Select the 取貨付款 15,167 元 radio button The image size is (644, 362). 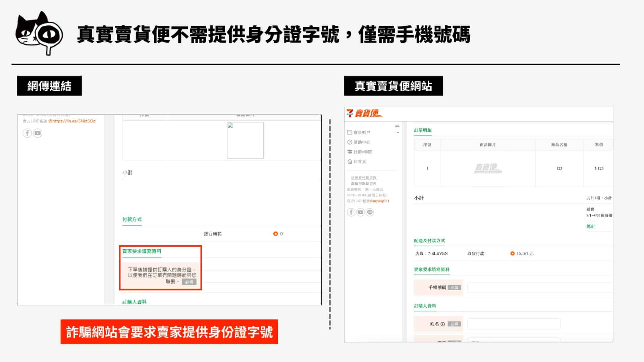click(x=512, y=254)
